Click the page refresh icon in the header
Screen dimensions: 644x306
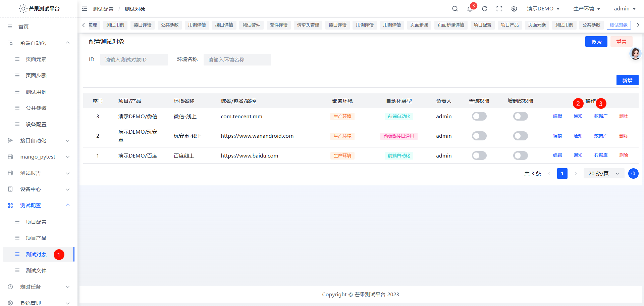484,8
